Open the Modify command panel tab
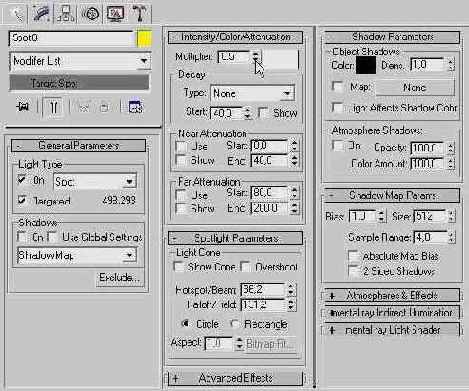The height and width of the screenshot is (391, 469). (41, 14)
